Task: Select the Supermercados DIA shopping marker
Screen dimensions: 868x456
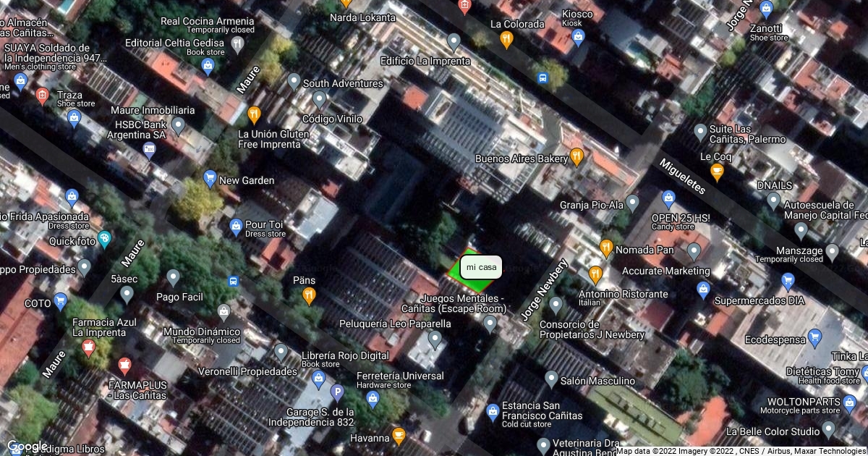Action: [x=703, y=290]
